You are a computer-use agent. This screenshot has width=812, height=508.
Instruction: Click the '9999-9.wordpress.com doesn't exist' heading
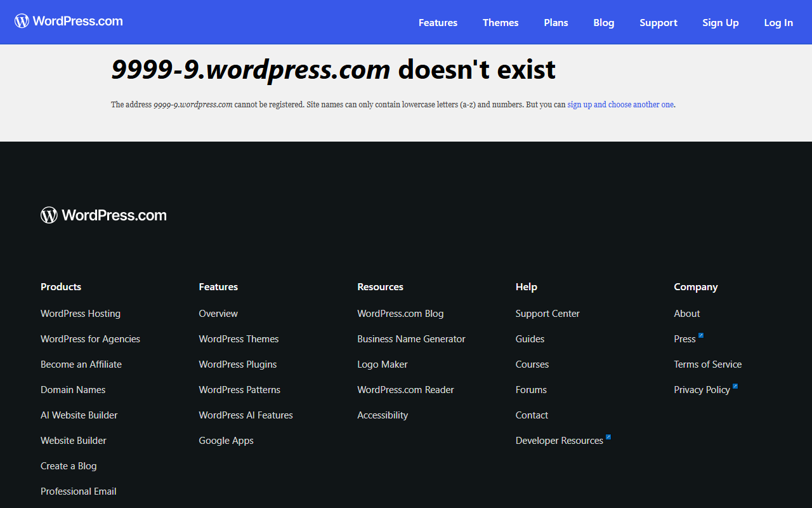point(334,69)
